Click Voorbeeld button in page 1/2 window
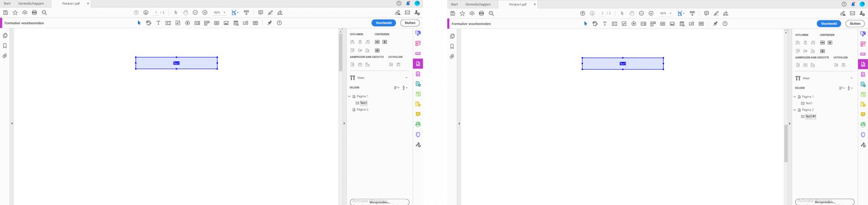 tap(384, 23)
